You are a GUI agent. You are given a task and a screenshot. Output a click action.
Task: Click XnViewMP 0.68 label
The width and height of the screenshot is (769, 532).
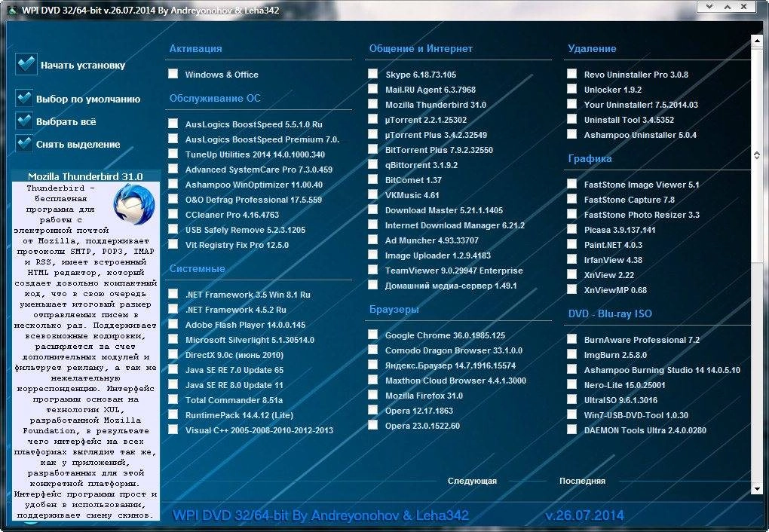click(x=615, y=290)
